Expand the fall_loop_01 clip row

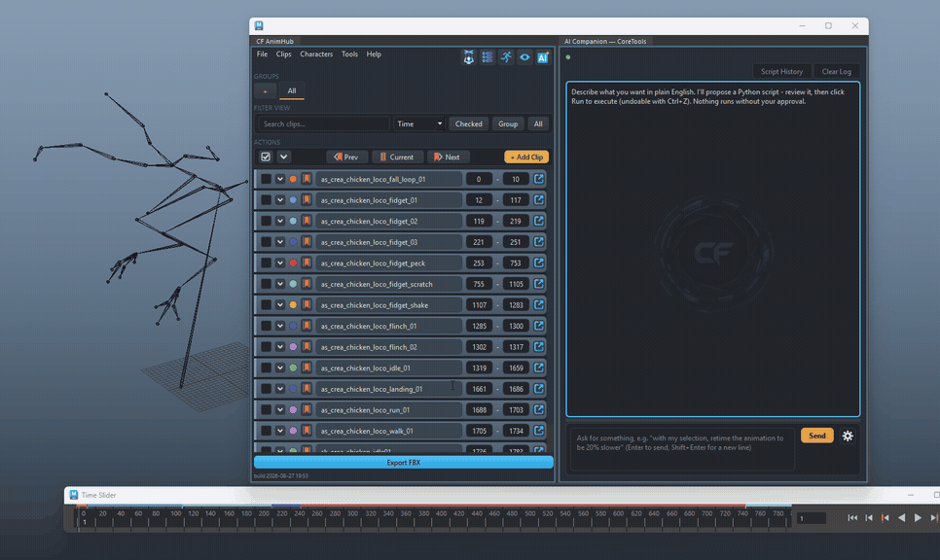tap(280, 179)
